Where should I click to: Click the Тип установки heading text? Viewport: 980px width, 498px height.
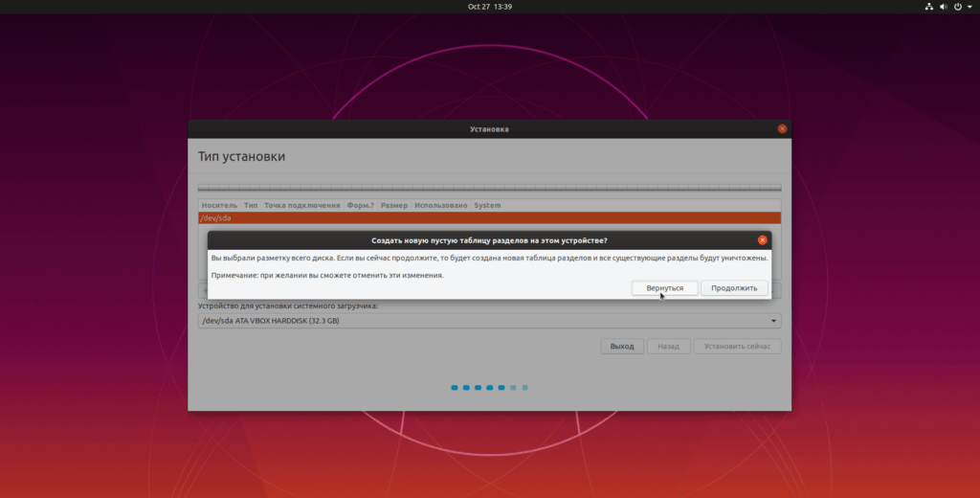pyautogui.click(x=241, y=156)
